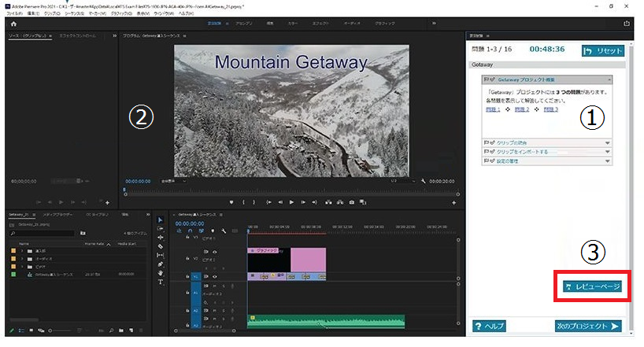Toggle the V2 track eye visibility
Image resolution: width=644 pixels, height=347 pixels.
tap(215, 252)
